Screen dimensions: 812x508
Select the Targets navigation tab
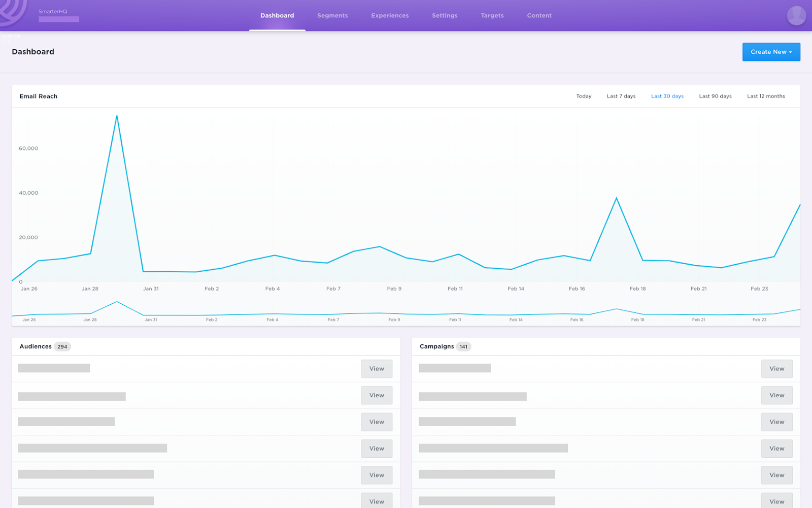(x=492, y=16)
